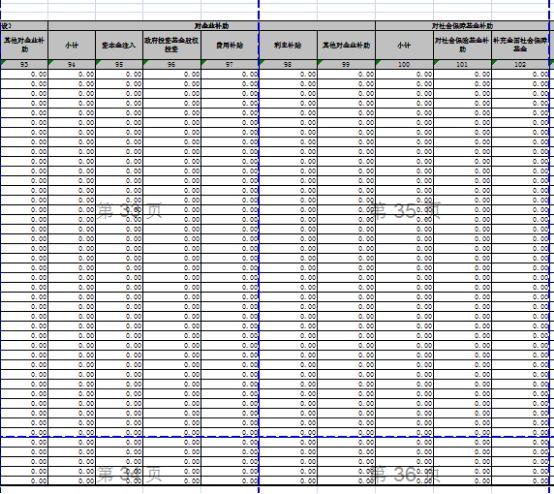This screenshot has width=554, height=494.
Task: Click 其他对企业补助 header above column 99
Action: [x=346, y=45]
